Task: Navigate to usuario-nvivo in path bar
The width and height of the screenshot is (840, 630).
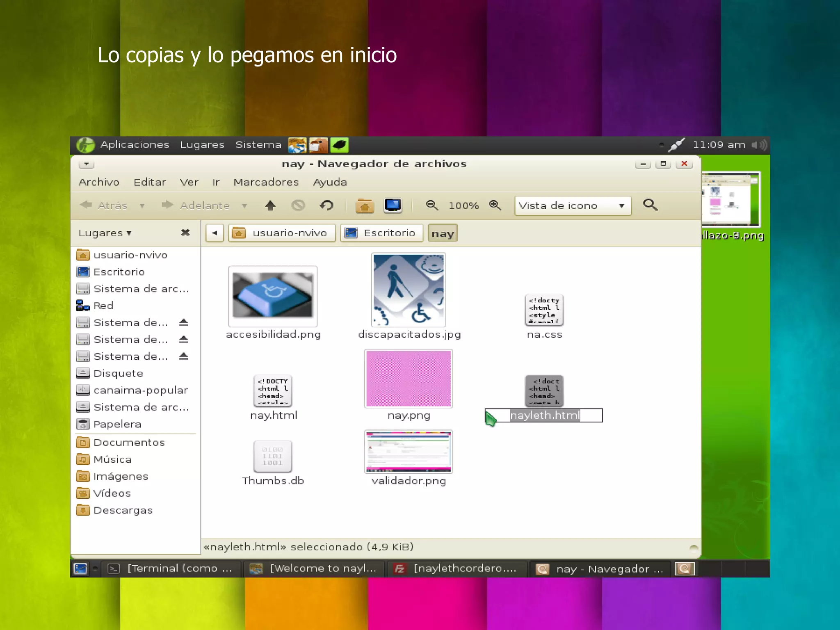Action: pos(282,233)
